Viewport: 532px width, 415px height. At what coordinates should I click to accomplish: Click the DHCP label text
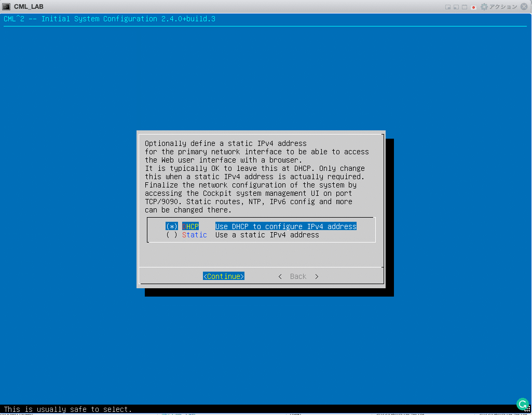pyautogui.click(x=190, y=226)
